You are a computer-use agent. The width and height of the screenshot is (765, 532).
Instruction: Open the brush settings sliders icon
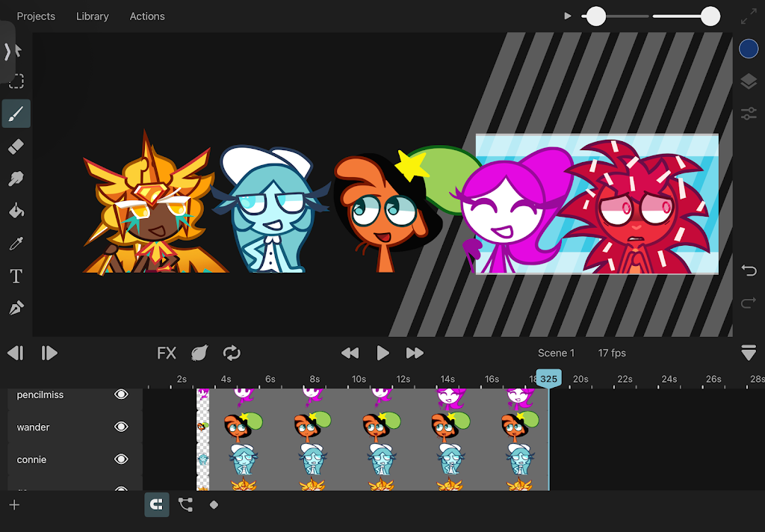coord(749,114)
